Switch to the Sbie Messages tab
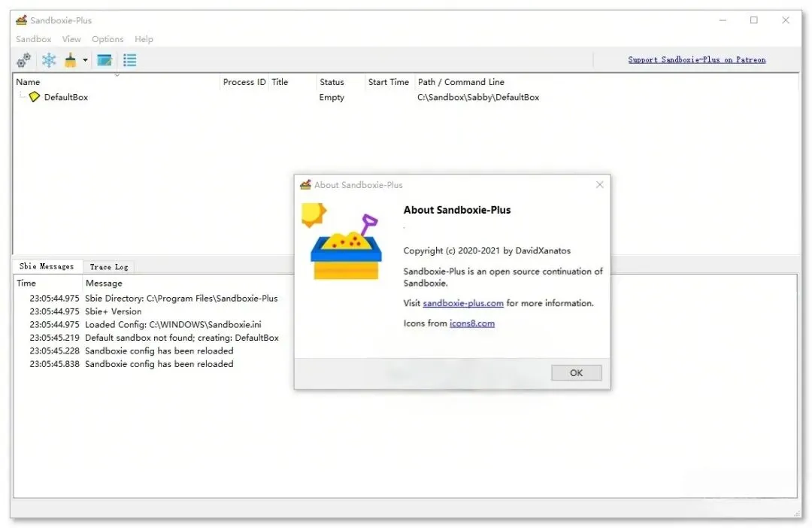812x528 pixels. pos(47,266)
